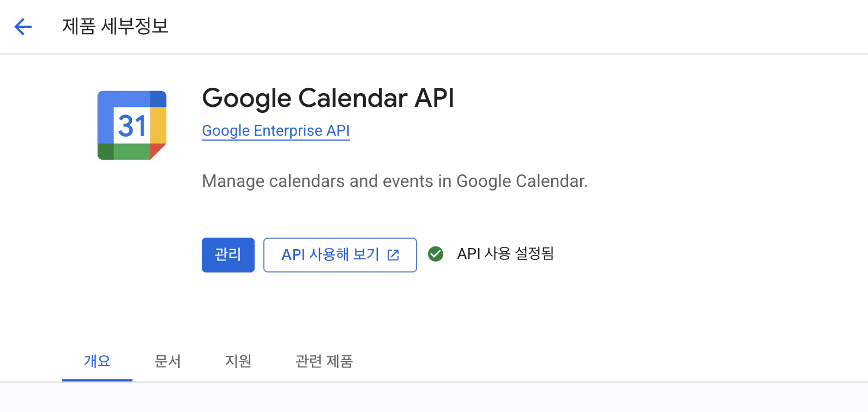
Task: Open 관리 to manage the API
Action: [x=228, y=255]
